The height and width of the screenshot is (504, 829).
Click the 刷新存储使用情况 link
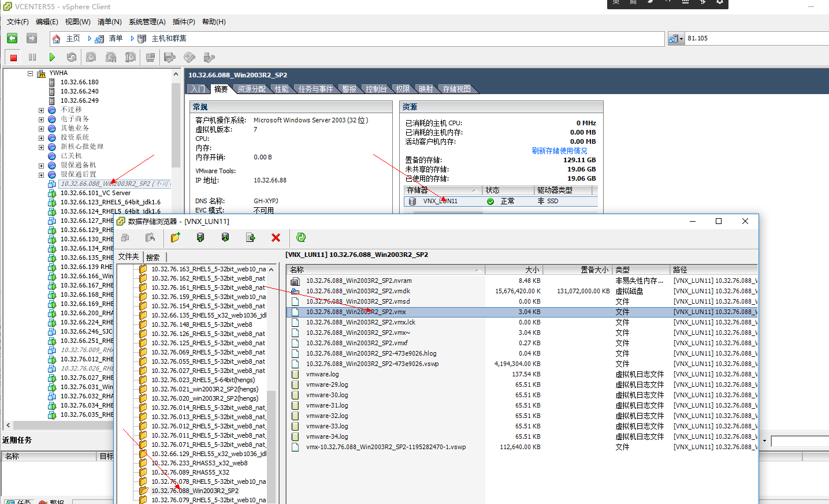click(x=559, y=151)
